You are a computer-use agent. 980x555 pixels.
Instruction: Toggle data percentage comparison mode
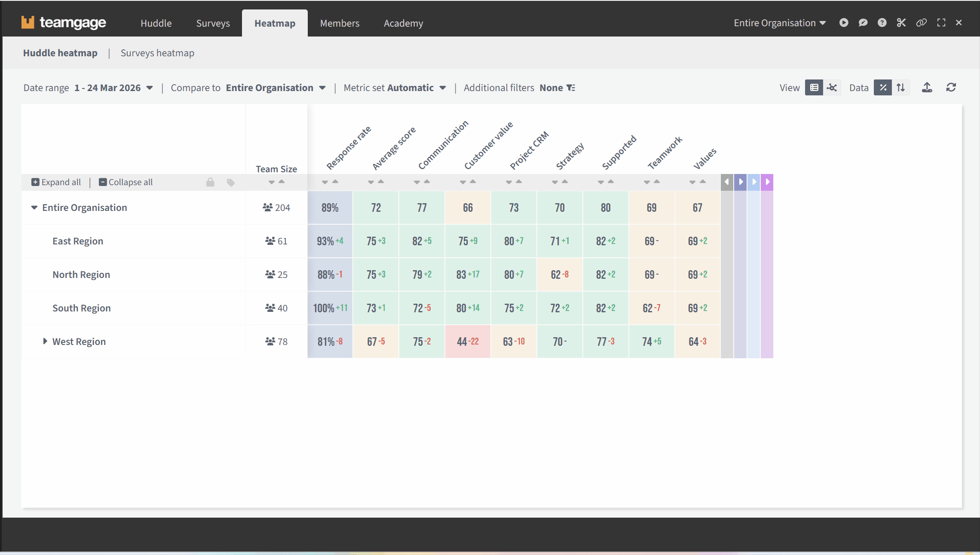(883, 88)
